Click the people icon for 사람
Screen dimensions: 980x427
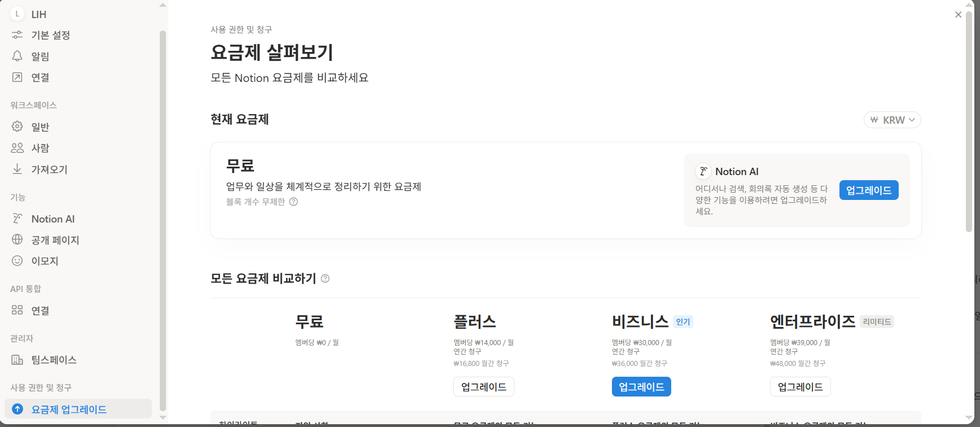pos(17,148)
